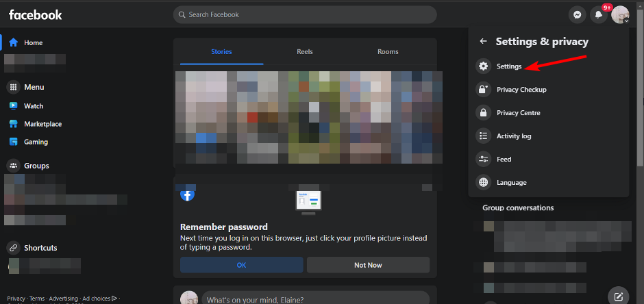
Task: Open Messenger from the top bar
Action: [577, 15]
